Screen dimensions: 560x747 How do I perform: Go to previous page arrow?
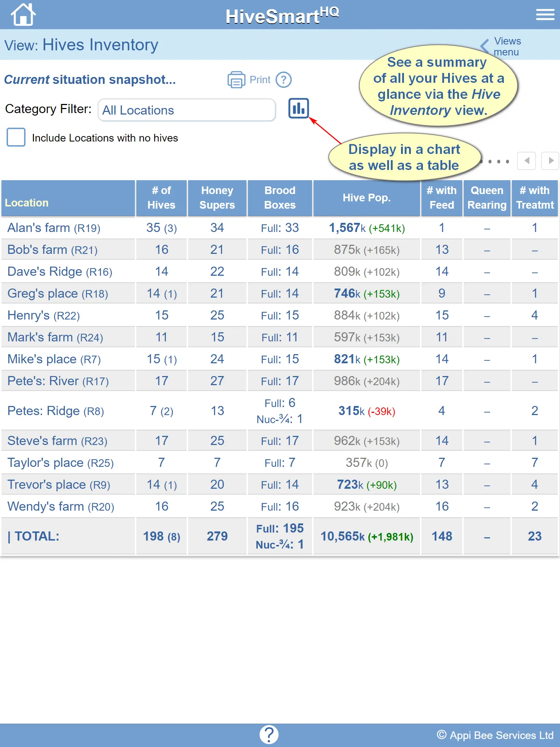[526, 161]
